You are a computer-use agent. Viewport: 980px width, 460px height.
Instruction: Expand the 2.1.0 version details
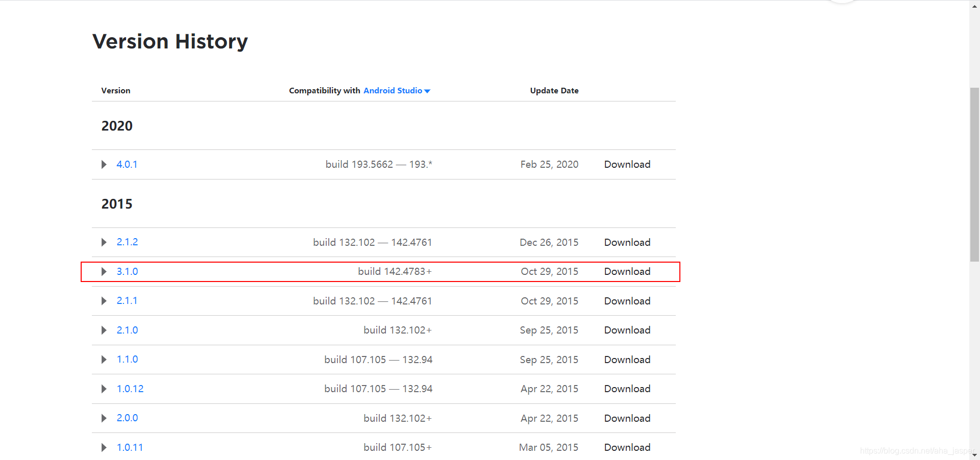pyautogui.click(x=104, y=330)
